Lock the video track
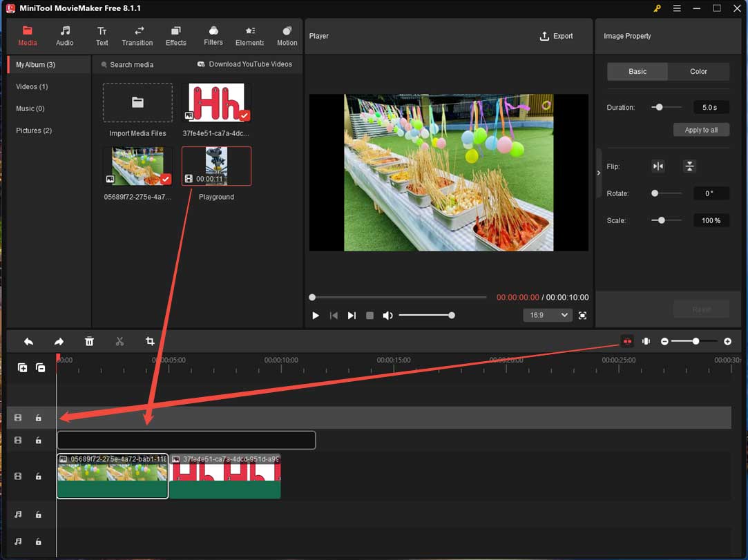 (39, 476)
